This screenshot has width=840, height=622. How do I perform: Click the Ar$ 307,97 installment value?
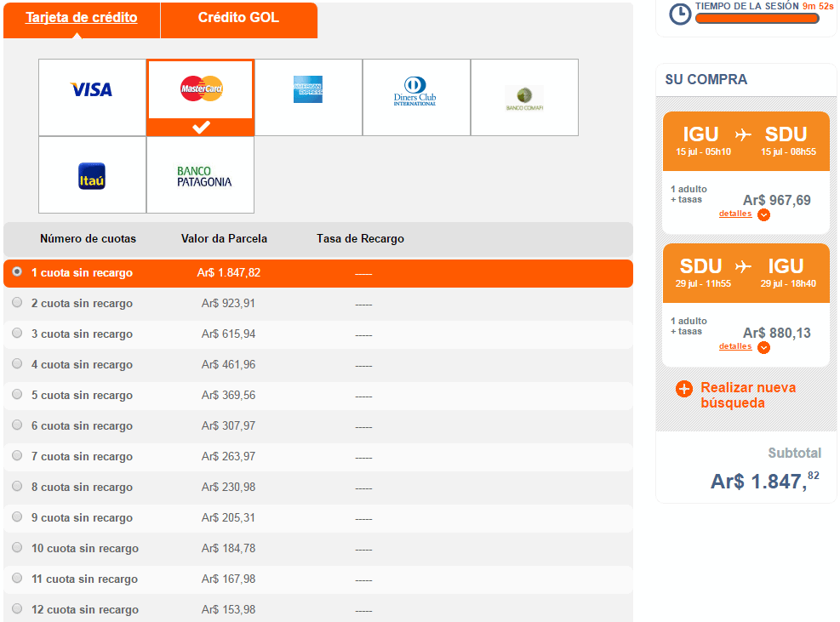(x=228, y=425)
